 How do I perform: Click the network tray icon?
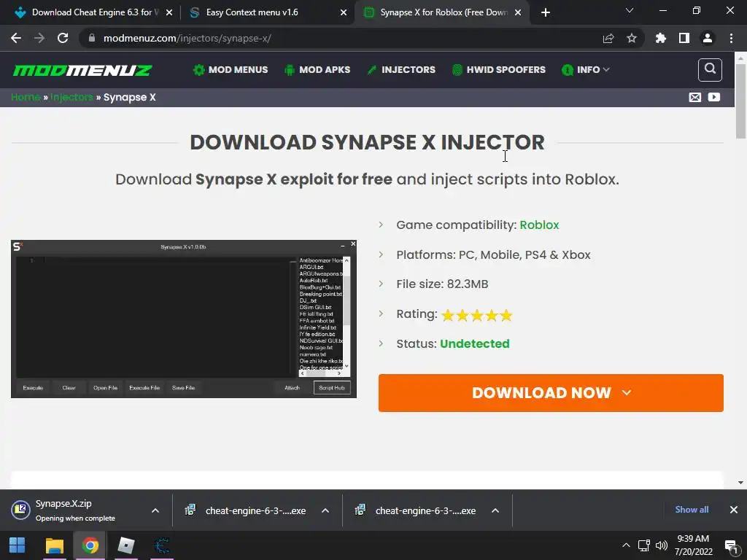644,545
